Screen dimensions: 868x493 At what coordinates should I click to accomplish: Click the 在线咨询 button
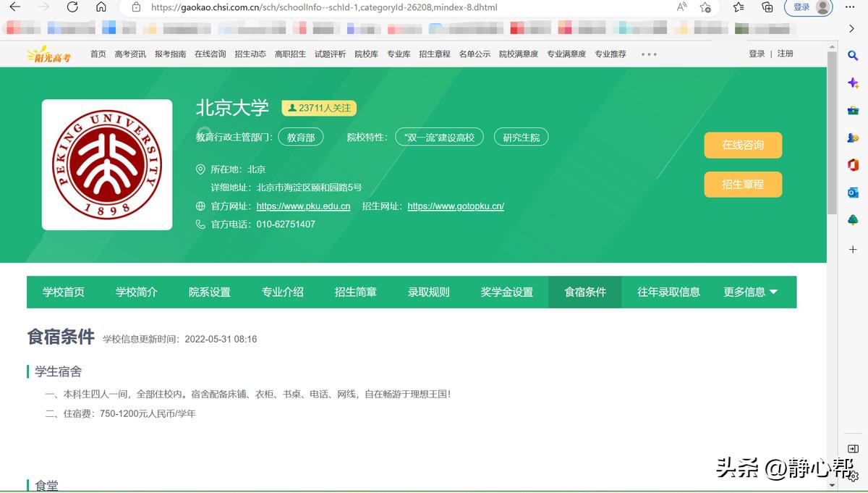tap(743, 146)
